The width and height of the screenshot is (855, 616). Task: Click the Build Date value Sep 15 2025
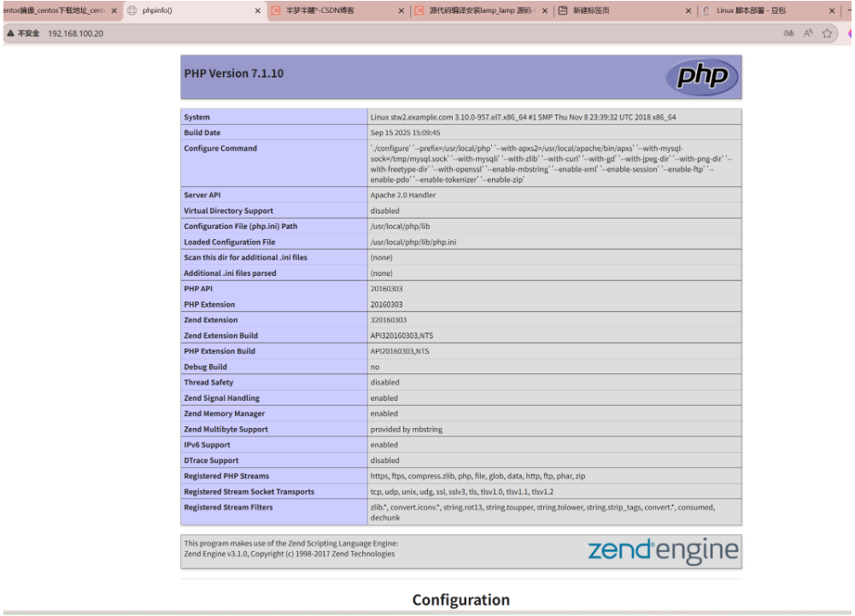[x=405, y=132]
